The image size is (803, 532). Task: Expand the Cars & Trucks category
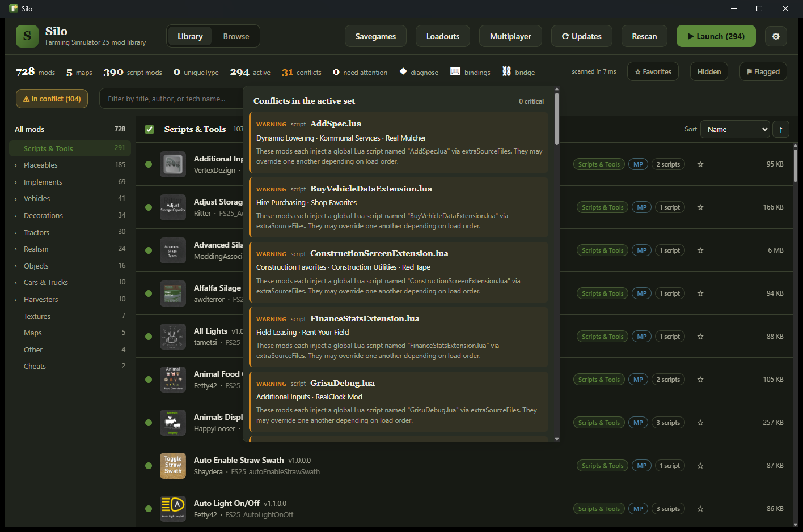(x=16, y=283)
